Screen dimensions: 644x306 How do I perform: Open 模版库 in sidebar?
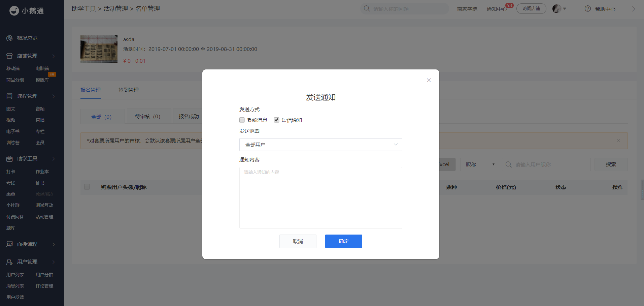tap(42, 80)
